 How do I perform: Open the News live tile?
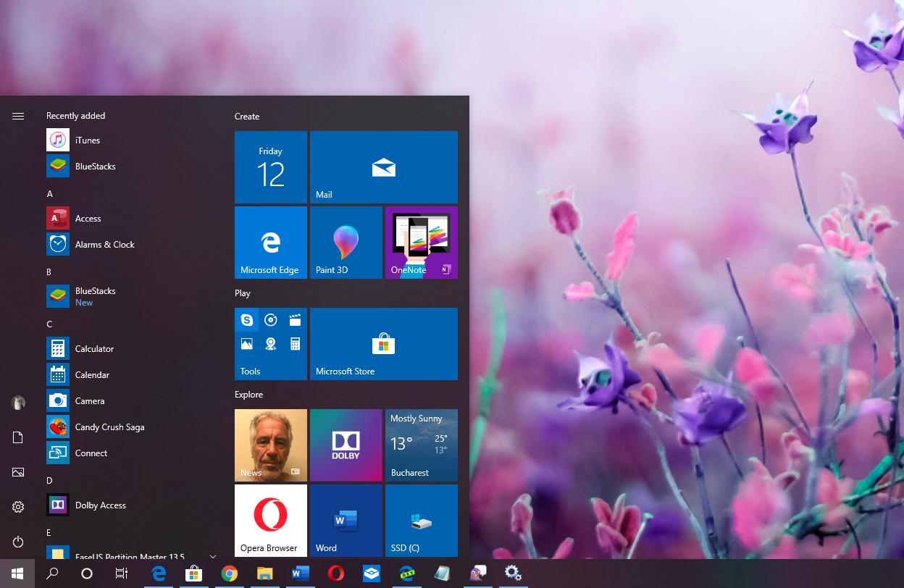(271, 445)
